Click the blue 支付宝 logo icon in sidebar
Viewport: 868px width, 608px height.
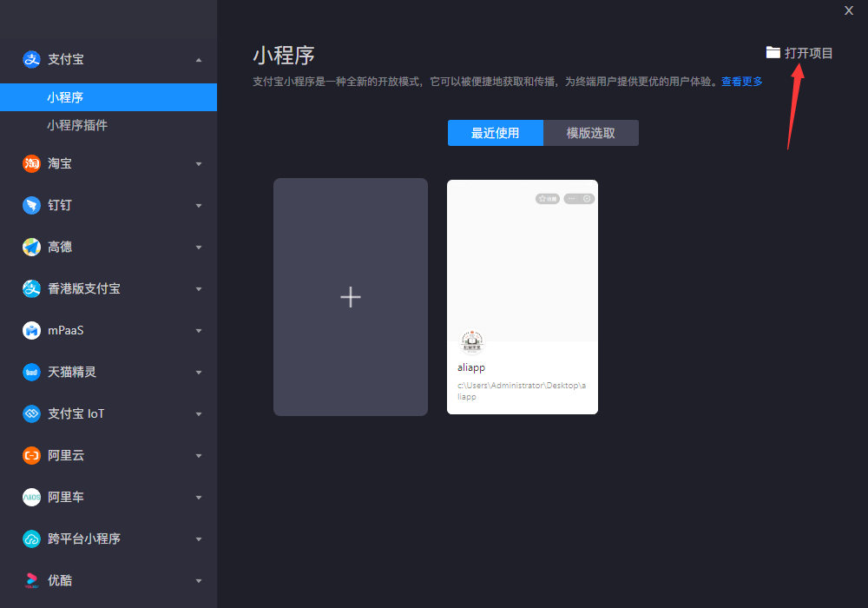(31, 59)
